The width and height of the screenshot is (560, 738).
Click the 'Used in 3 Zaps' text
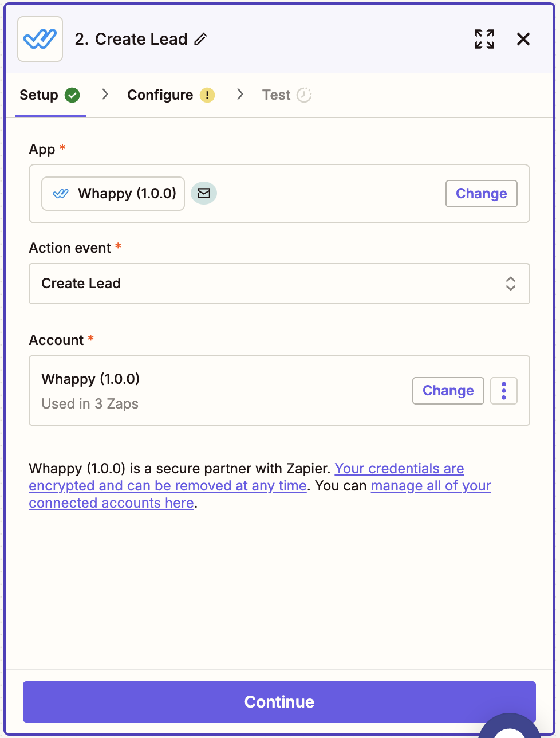coord(90,404)
